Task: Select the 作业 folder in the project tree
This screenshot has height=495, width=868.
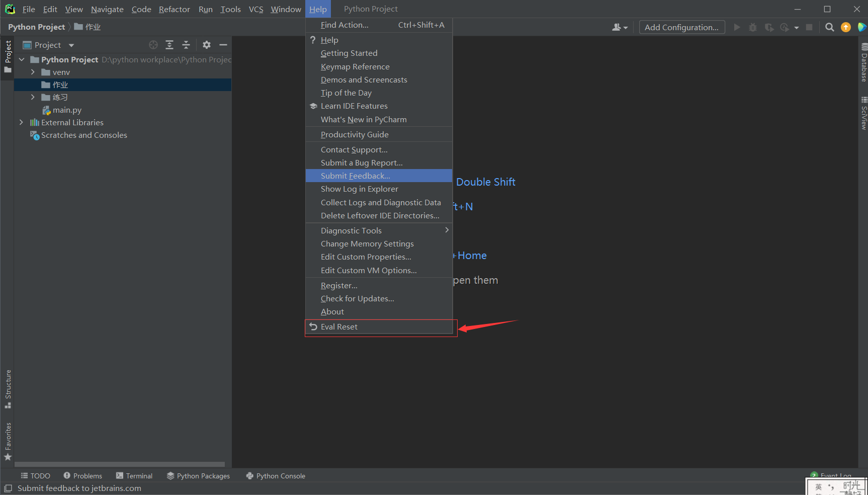Action: [x=123, y=85]
